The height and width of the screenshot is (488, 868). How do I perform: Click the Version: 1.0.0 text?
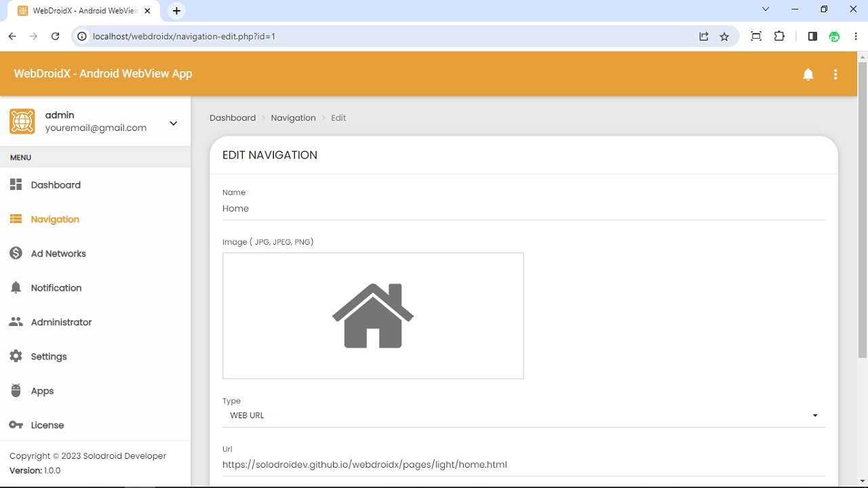point(35,470)
